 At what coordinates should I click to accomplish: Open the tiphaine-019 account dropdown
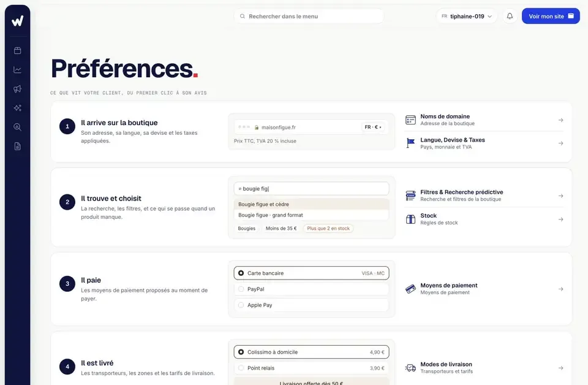point(467,16)
